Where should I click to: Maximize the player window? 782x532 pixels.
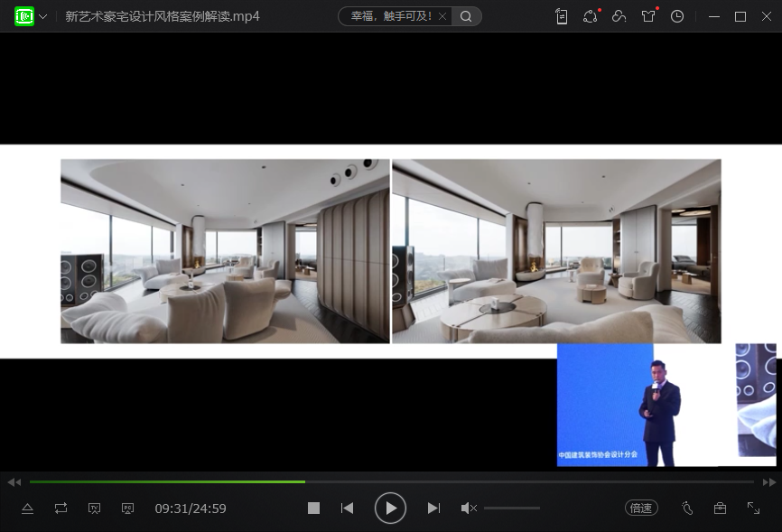point(740,16)
